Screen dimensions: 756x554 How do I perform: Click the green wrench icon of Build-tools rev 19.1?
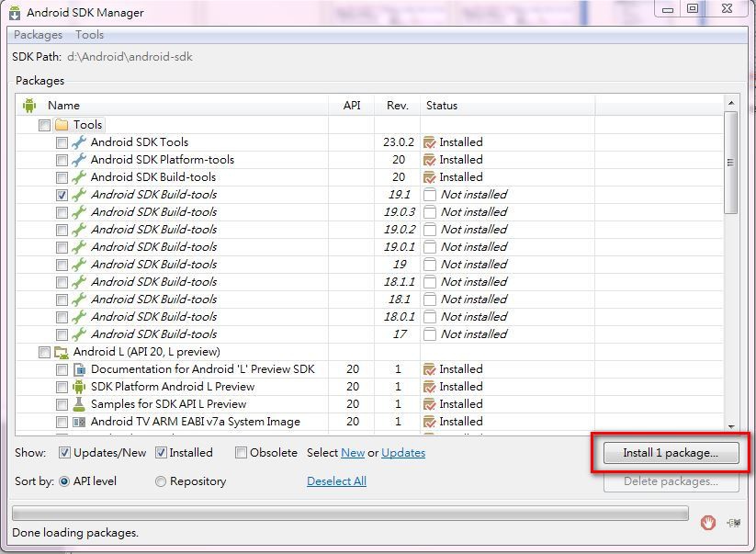click(79, 195)
